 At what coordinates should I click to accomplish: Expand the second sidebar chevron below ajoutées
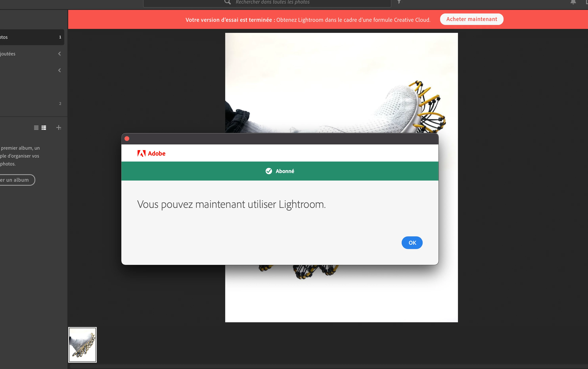60,70
